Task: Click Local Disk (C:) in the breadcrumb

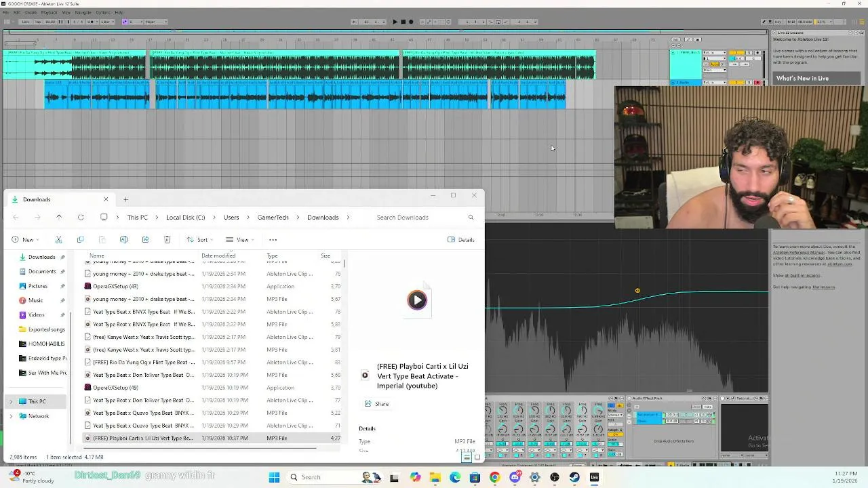Action: pos(185,217)
